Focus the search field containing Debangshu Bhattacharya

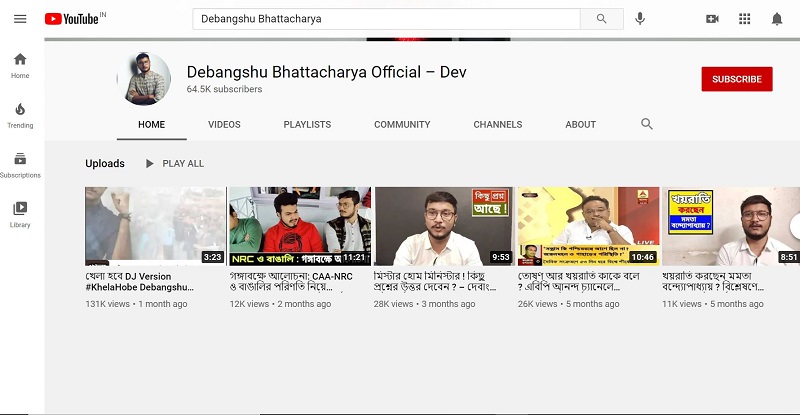pos(386,19)
